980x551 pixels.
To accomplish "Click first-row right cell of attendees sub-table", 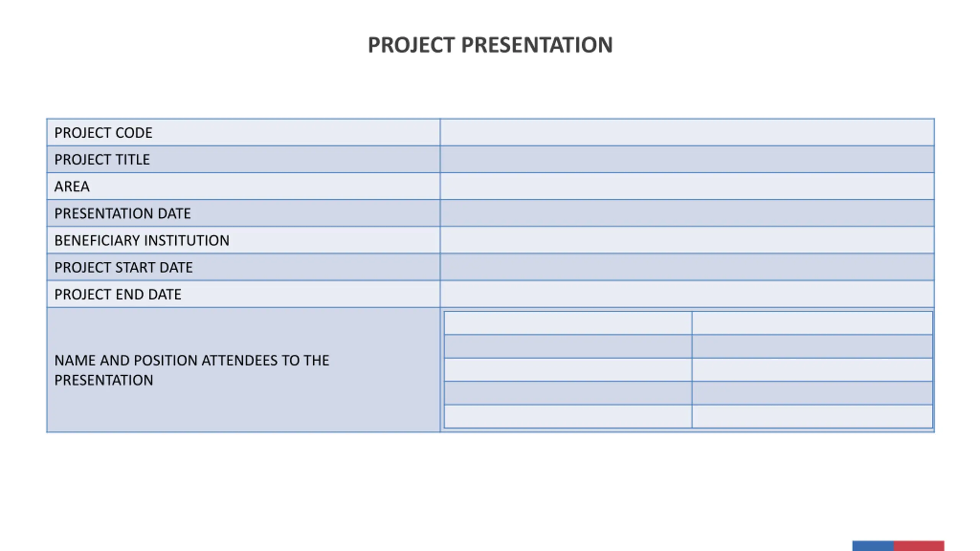I will 812,323.
